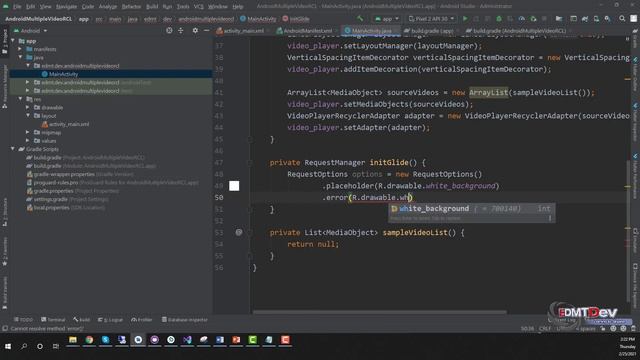The image size is (640, 360).
Task: Switch to activity_main.xml editor tab
Action: pos(243,31)
